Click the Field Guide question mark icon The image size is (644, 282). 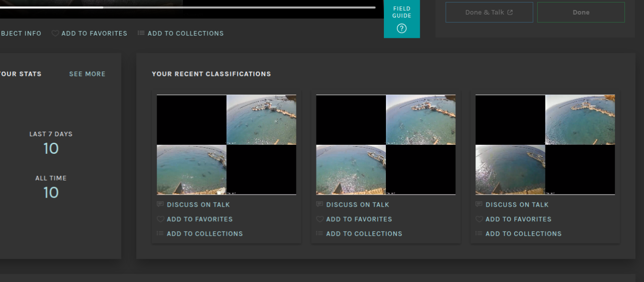[x=401, y=29]
